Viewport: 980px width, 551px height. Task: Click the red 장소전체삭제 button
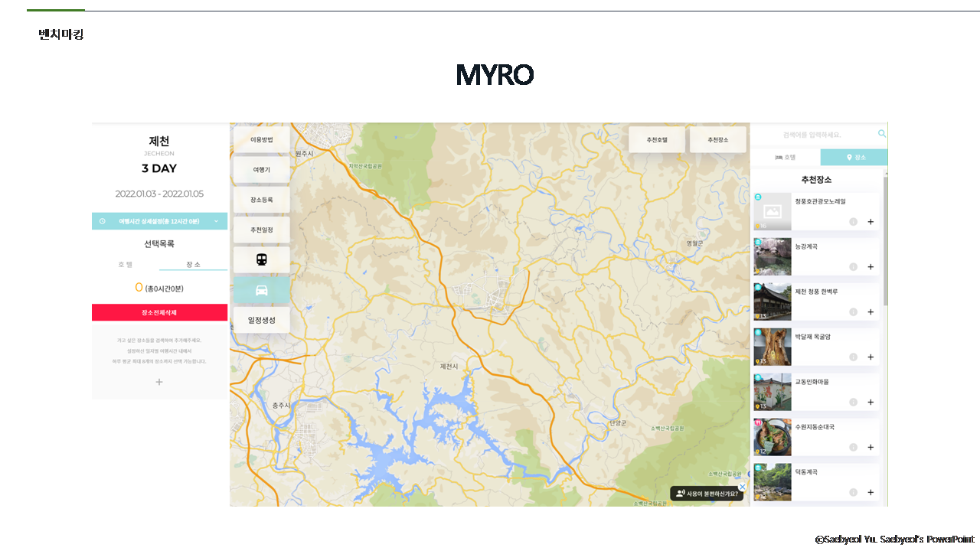point(159,312)
